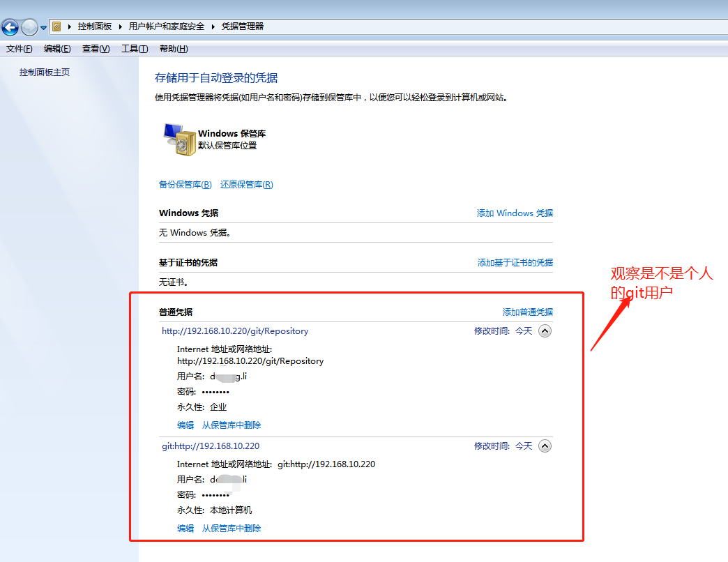Click the Forward navigation arrow button
The height and width of the screenshot is (562, 728).
(x=30, y=27)
